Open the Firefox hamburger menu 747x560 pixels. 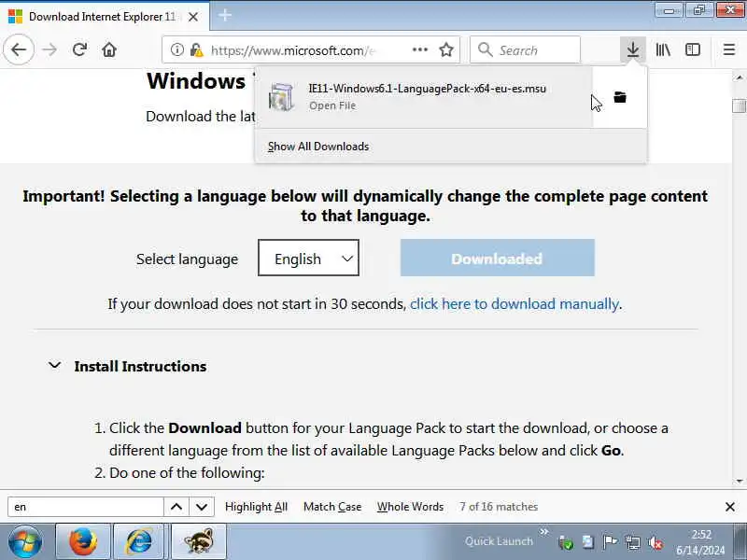pyautogui.click(x=729, y=49)
